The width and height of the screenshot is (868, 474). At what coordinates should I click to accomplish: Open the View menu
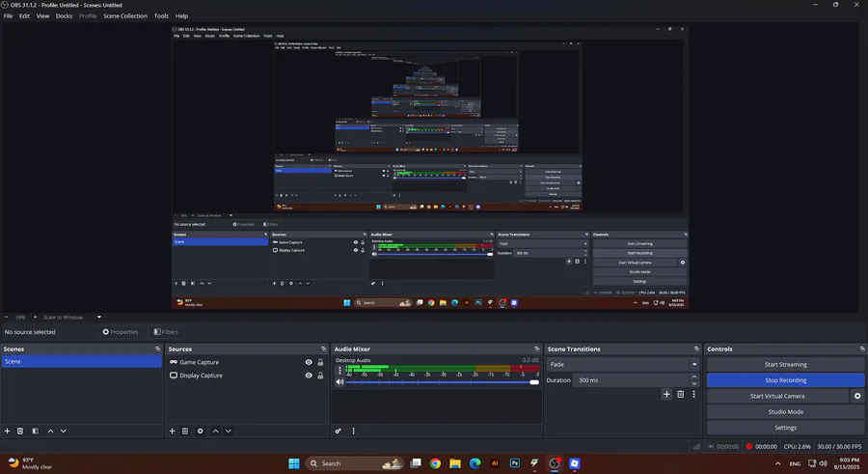click(42, 16)
